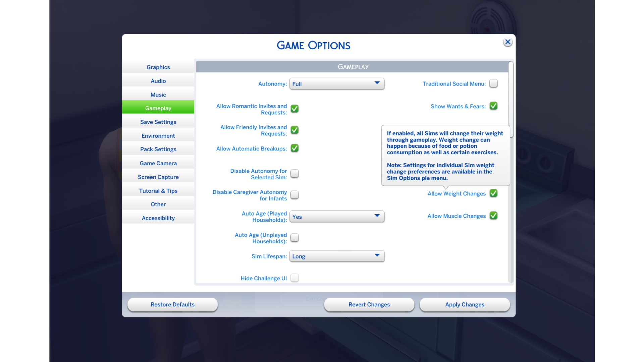Image resolution: width=644 pixels, height=362 pixels.
Task: Click the Sim Lifespan label
Action: click(269, 256)
